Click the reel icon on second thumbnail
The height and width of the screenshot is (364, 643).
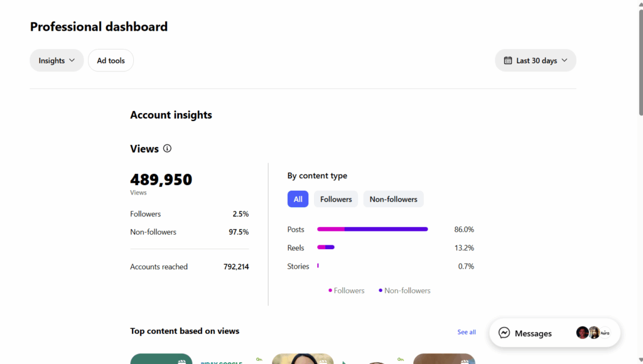coord(323,361)
